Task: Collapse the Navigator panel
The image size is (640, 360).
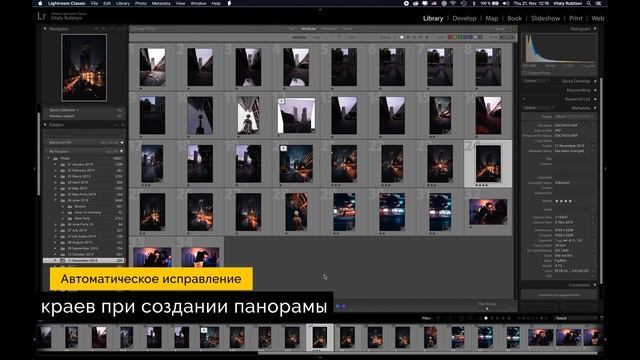Action: point(45,29)
